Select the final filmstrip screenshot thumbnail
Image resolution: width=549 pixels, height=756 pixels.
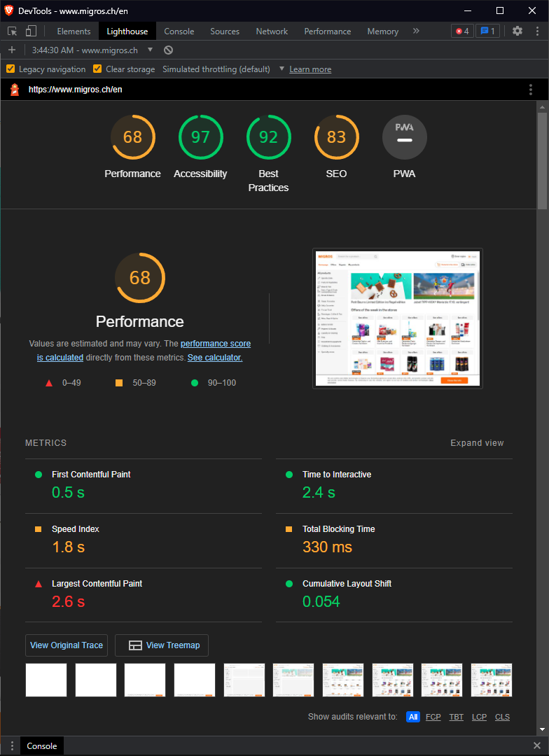click(x=492, y=680)
